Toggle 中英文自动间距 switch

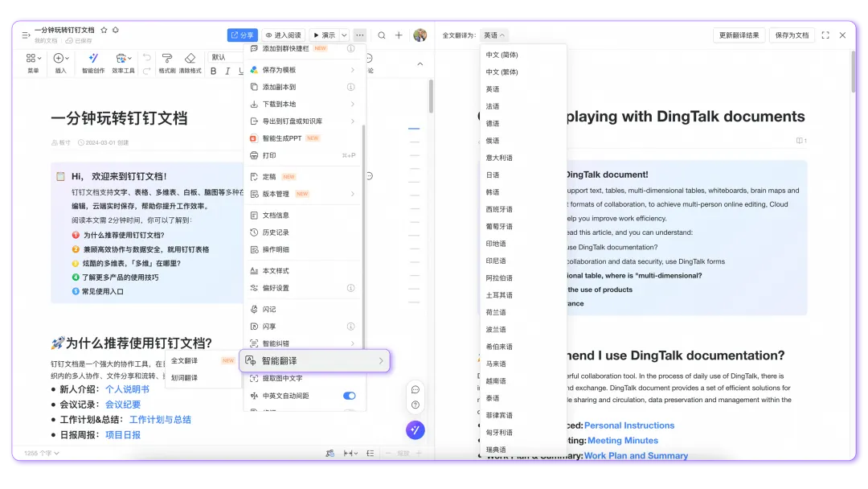point(350,396)
